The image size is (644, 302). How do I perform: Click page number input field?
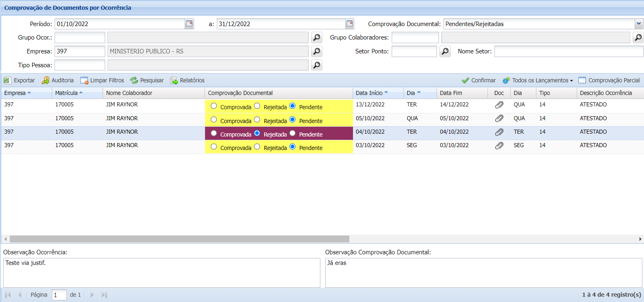click(x=59, y=295)
